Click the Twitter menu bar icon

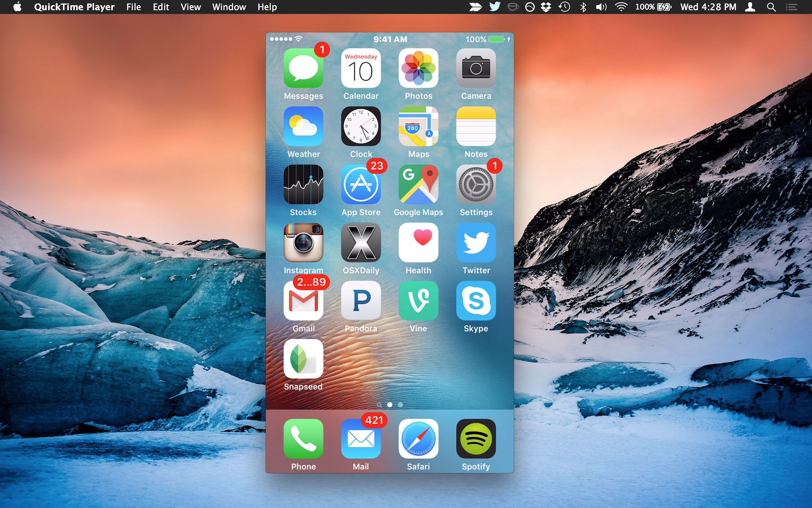point(495,7)
